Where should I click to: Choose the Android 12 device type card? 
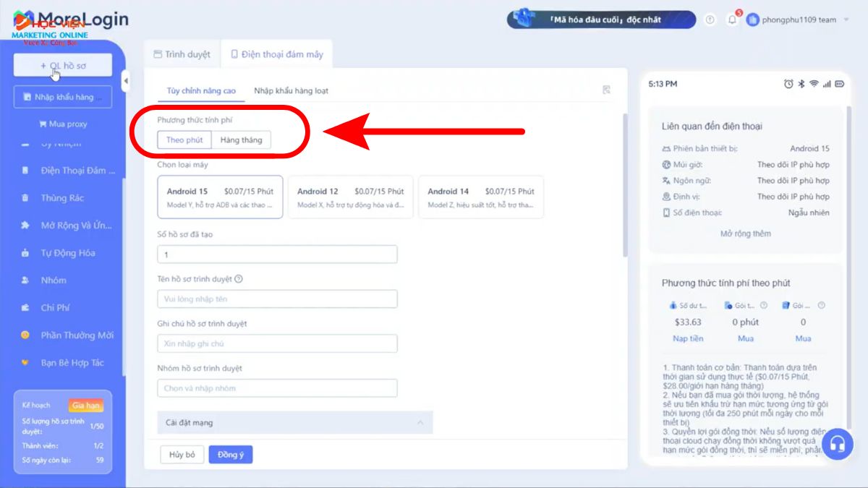pos(350,197)
